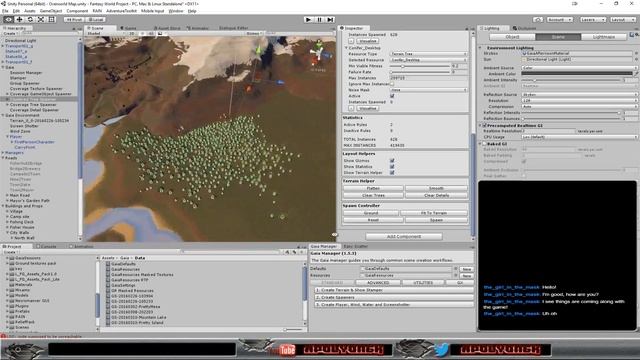
Task: Select the Rect transform tool
Action: coord(52,19)
